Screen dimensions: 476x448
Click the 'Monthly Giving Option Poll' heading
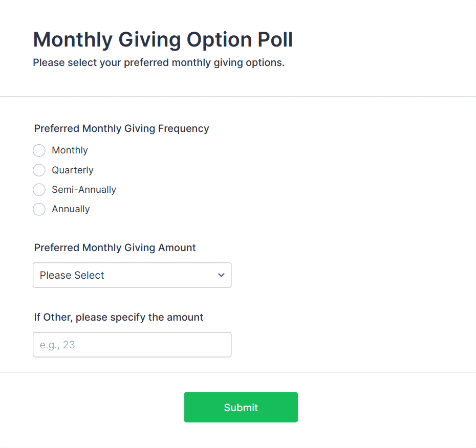pos(163,39)
